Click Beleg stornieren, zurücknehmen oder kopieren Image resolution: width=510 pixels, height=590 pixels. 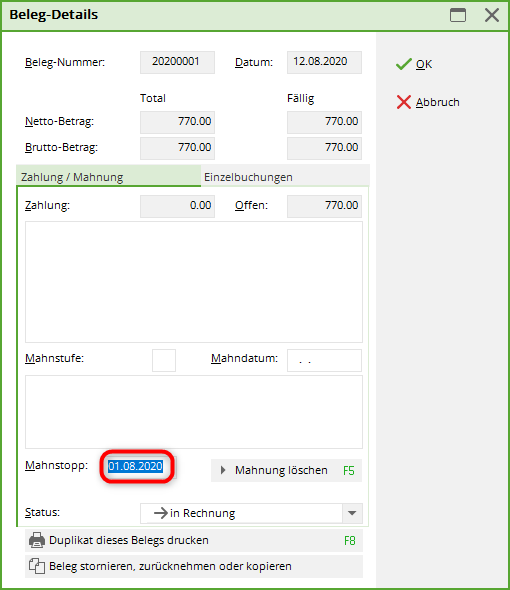[x=194, y=566]
